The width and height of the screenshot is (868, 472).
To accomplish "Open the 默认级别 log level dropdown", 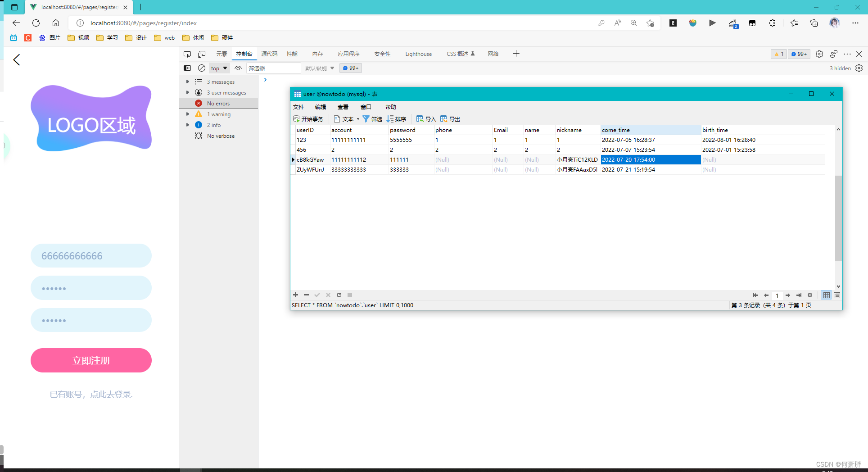I will [319, 68].
